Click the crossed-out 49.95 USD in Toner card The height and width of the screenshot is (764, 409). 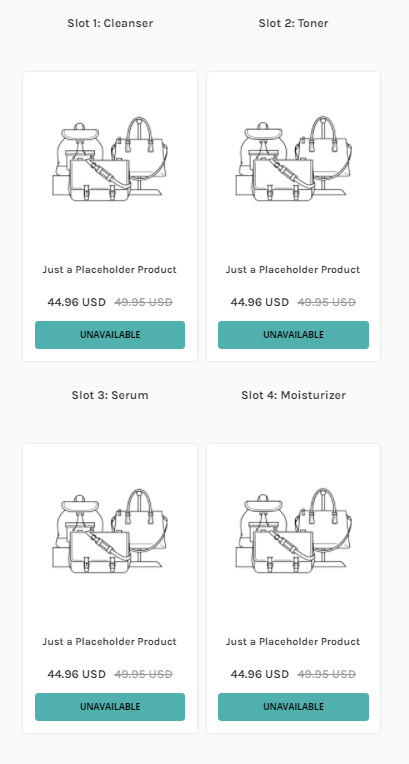tap(327, 302)
